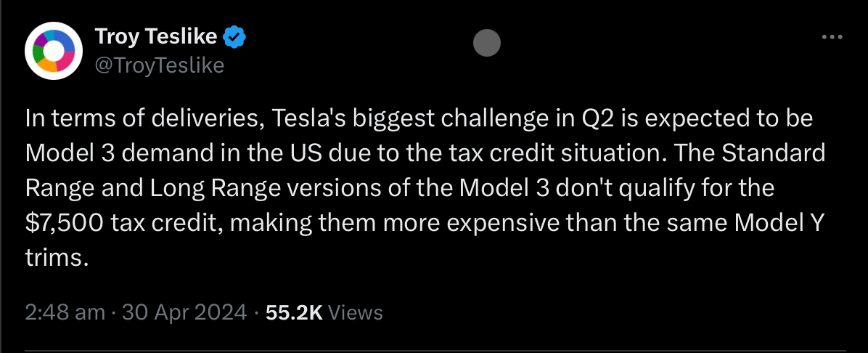The height and width of the screenshot is (353, 868).
Task: Click the 'Model Y' text in tweet
Action: coord(785,223)
